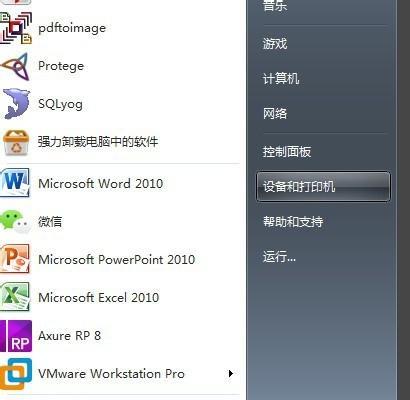The image size is (410, 400).
Task: Choose the 强力卸载电脑中的软件 label
Action: [x=98, y=142]
